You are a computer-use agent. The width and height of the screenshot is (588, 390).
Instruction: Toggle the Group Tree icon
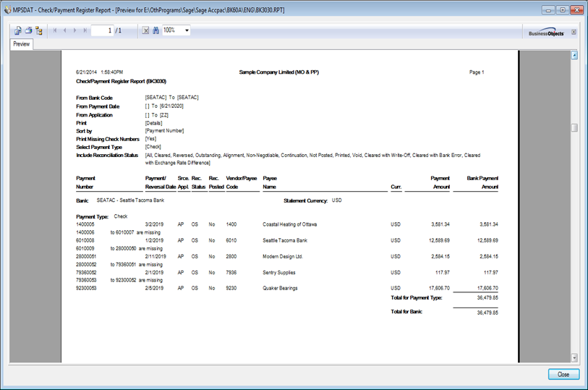(x=38, y=30)
